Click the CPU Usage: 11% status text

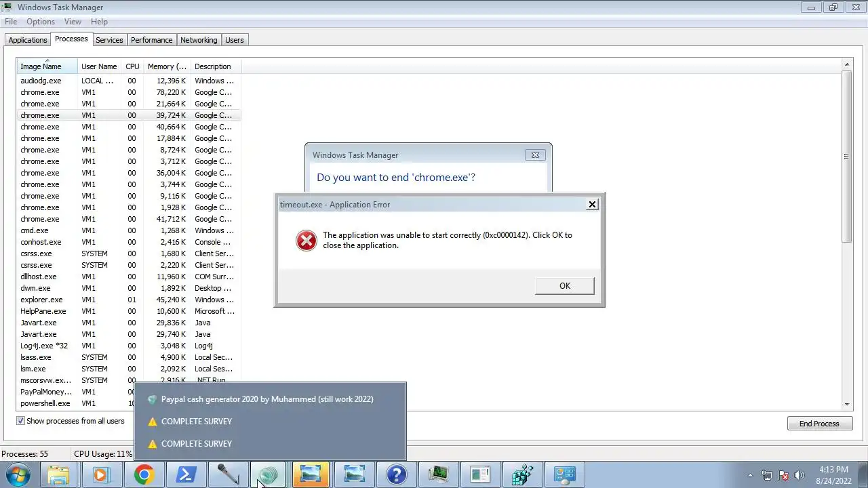103,454
